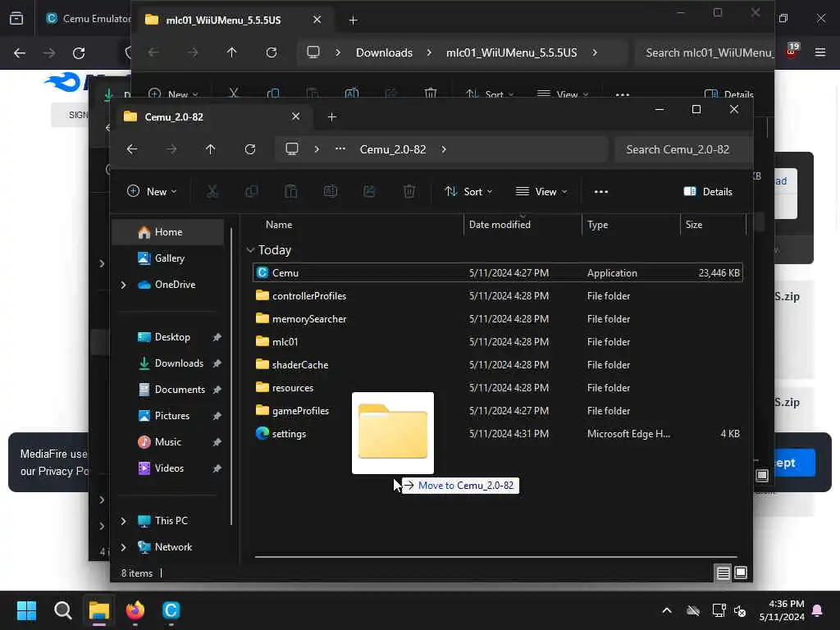Expand Network in the navigation pane

(123, 547)
